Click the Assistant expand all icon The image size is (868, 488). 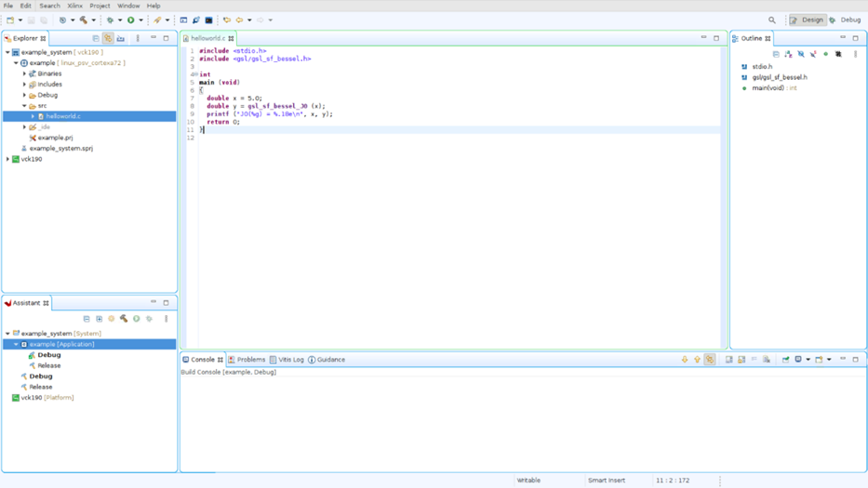click(x=100, y=319)
